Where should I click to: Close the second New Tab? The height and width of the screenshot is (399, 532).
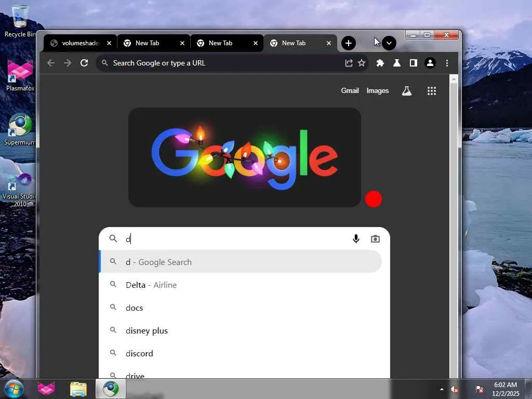coord(256,43)
